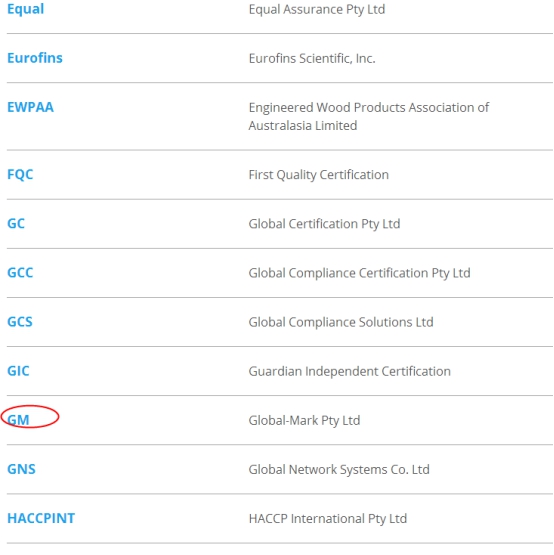Open the FQC link
The image size is (554, 555).
(x=20, y=174)
